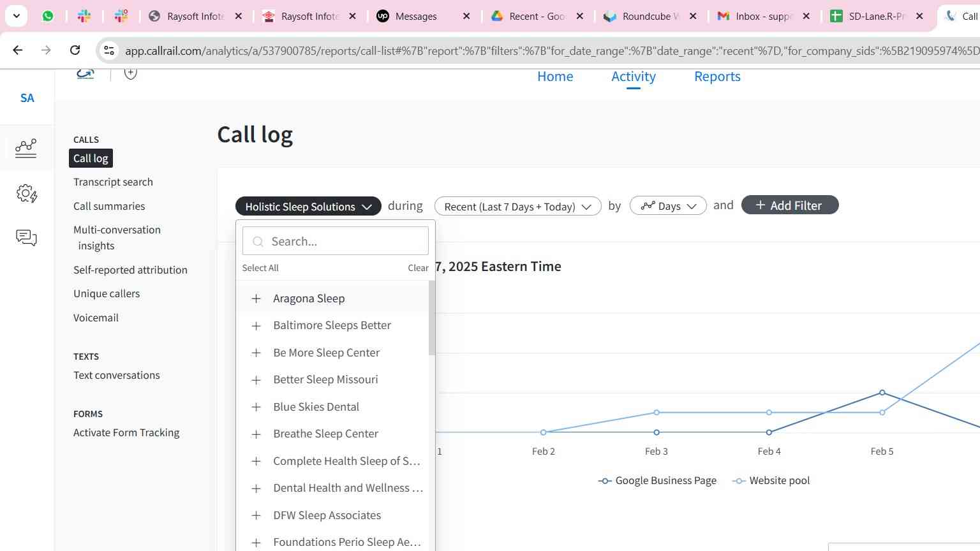Open the settings gear icon in sidebar
980x551 pixels.
tap(26, 193)
